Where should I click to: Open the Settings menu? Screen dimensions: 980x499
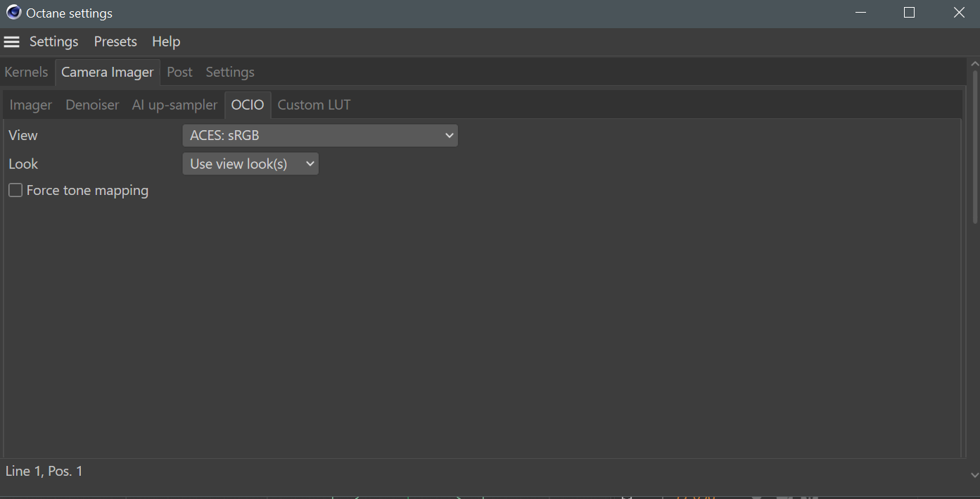click(x=53, y=42)
